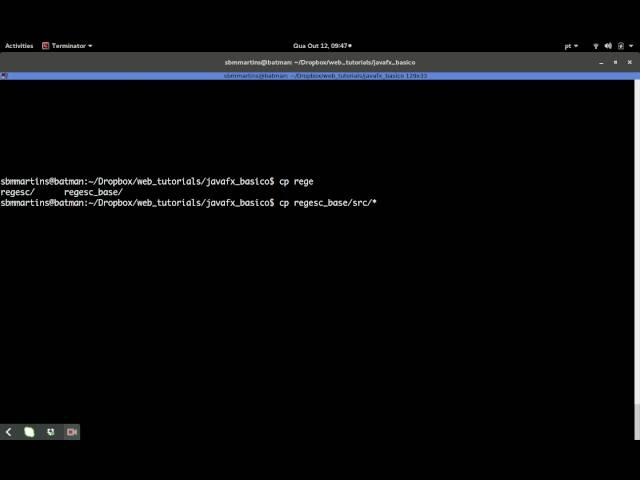The width and height of the screenshot is (640, 480).
Task: Close the Terminator window
Action: (630, 62)
